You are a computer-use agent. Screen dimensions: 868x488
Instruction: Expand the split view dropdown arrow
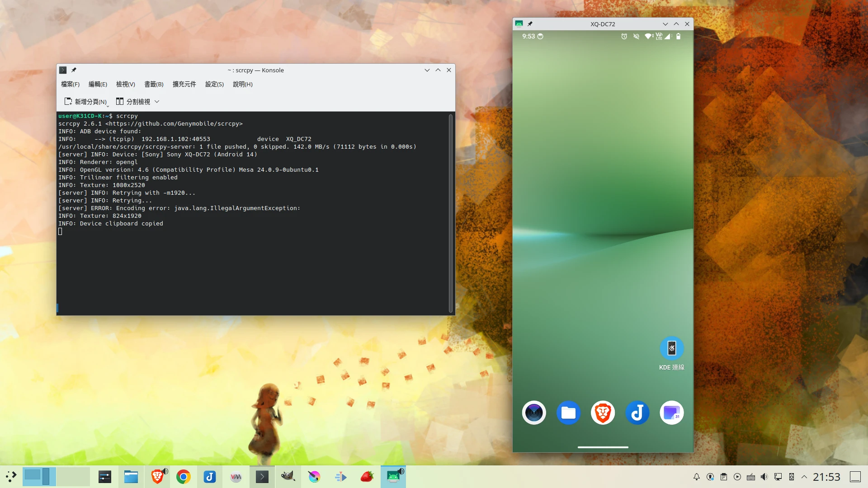point(157,102)
